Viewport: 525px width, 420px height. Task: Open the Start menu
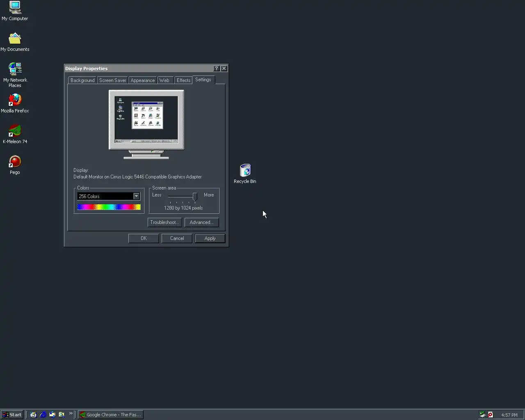pos(12,415)
